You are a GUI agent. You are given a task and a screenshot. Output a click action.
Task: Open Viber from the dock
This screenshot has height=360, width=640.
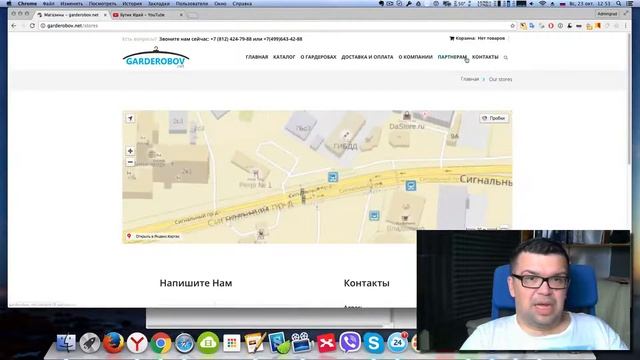(x=350, y=343)
